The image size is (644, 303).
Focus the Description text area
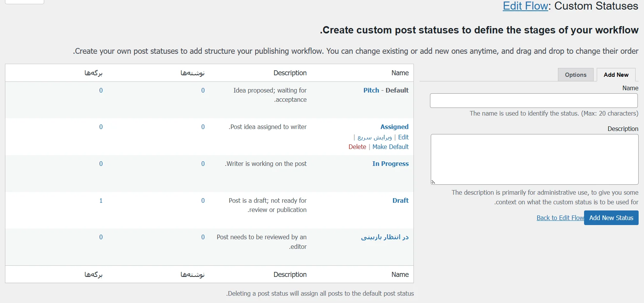pos(534,159)
